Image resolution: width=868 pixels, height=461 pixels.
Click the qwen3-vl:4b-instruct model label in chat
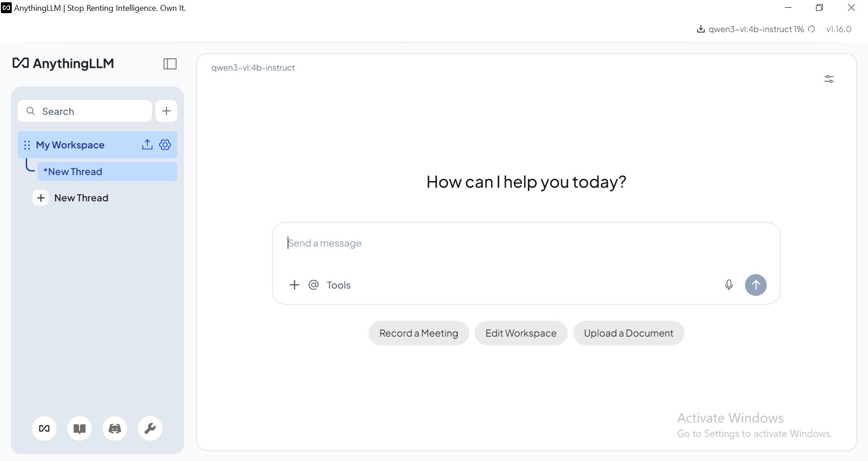click(x=253, y=68)
